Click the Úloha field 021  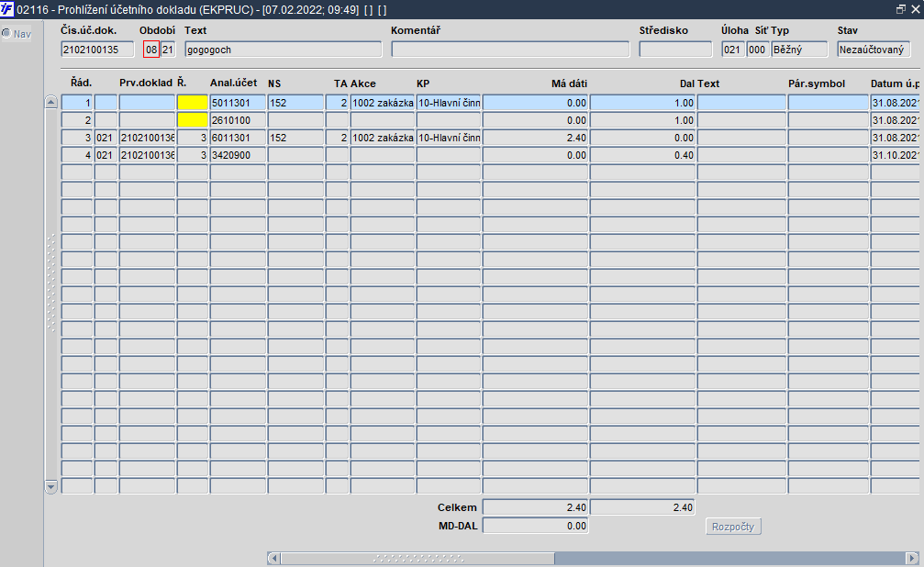(x=733, y=50)
